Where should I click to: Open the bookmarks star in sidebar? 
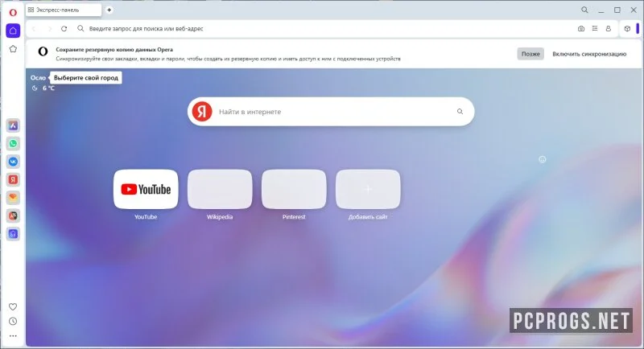[13, 49]
